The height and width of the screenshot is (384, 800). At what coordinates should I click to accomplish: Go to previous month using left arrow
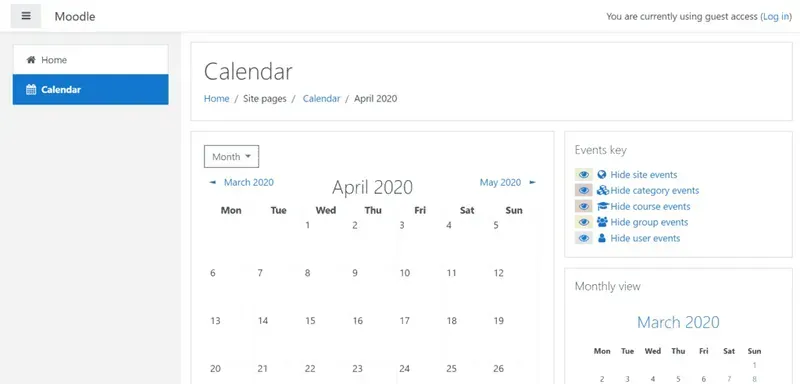click(213, 183)
